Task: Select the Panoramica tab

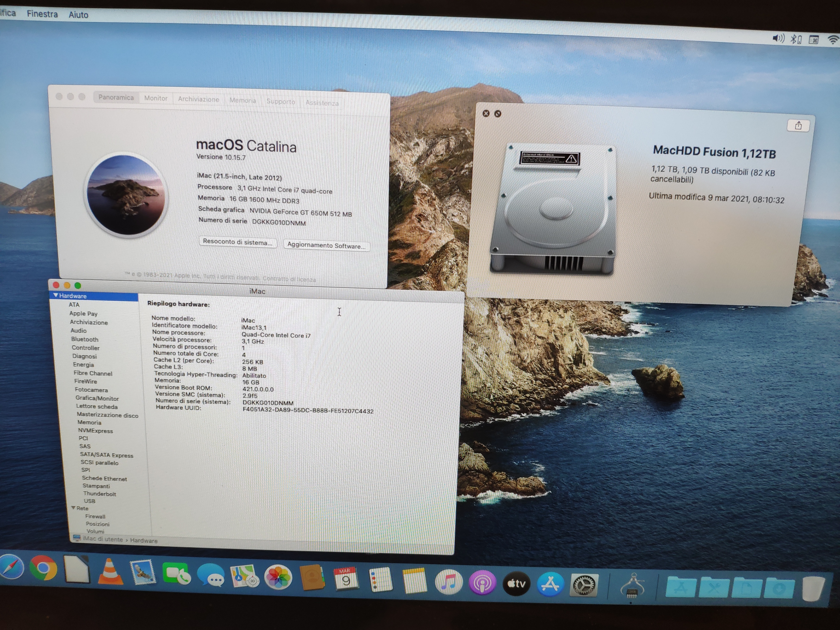Action: tap(116, 97)
